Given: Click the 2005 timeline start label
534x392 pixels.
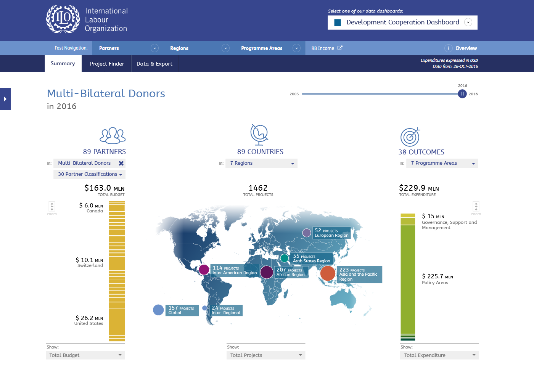Looking at the screenshot, I should pos(294,94).
